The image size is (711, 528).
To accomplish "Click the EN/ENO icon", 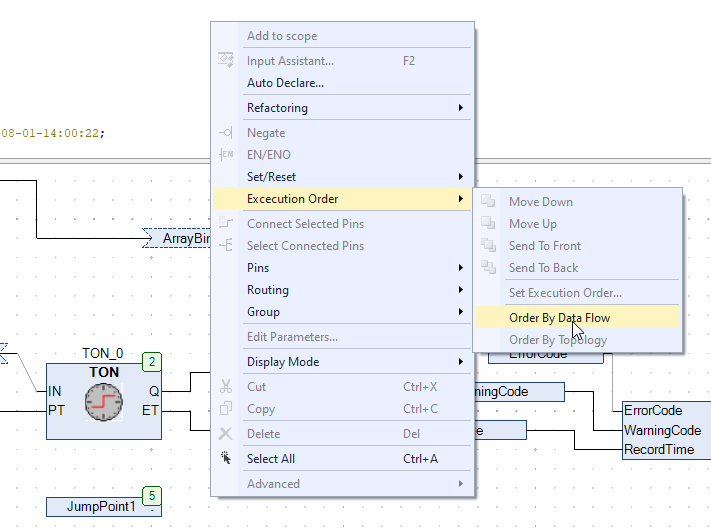I will tap(226, 155).
